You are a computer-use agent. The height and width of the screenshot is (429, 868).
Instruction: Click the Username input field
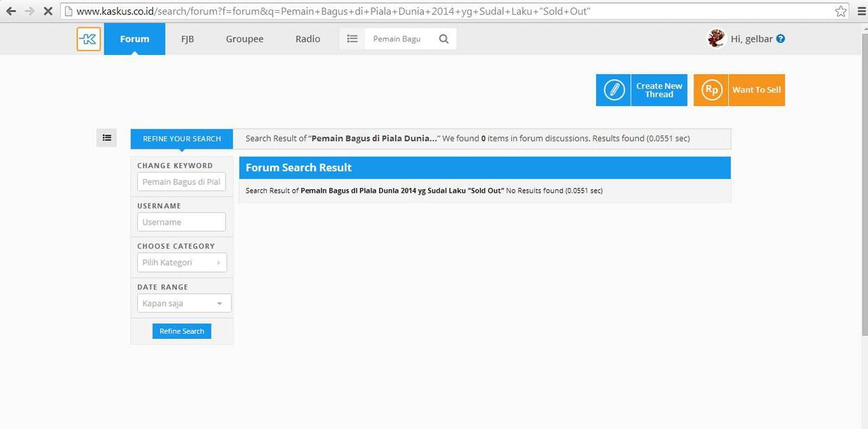(181, 222)
